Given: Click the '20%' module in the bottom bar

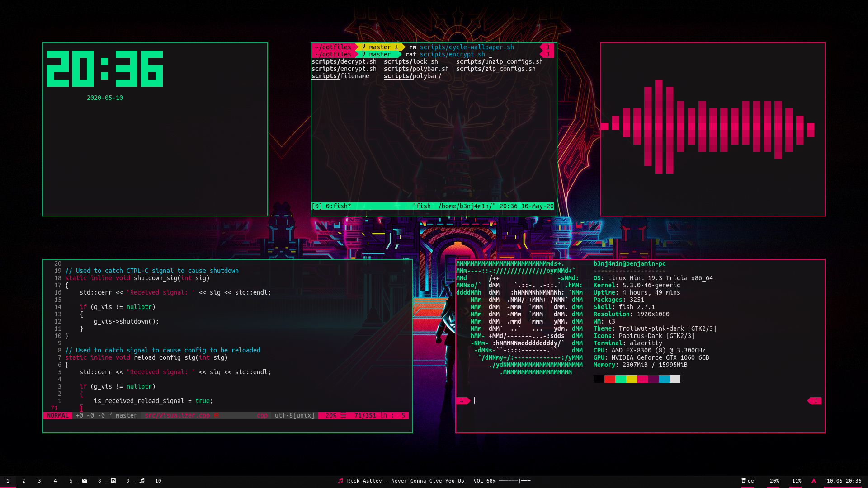Looking at the screenshot, I should point(774,481).
